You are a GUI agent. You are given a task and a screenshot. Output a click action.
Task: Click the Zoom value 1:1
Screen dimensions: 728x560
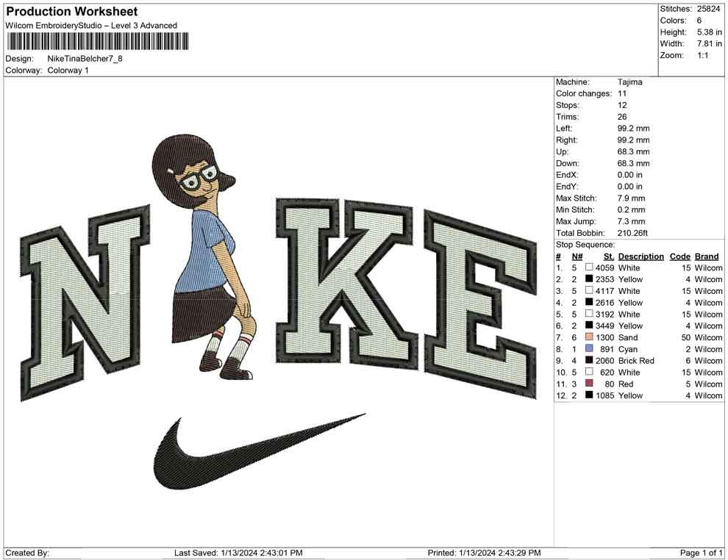tap(702, 55)
